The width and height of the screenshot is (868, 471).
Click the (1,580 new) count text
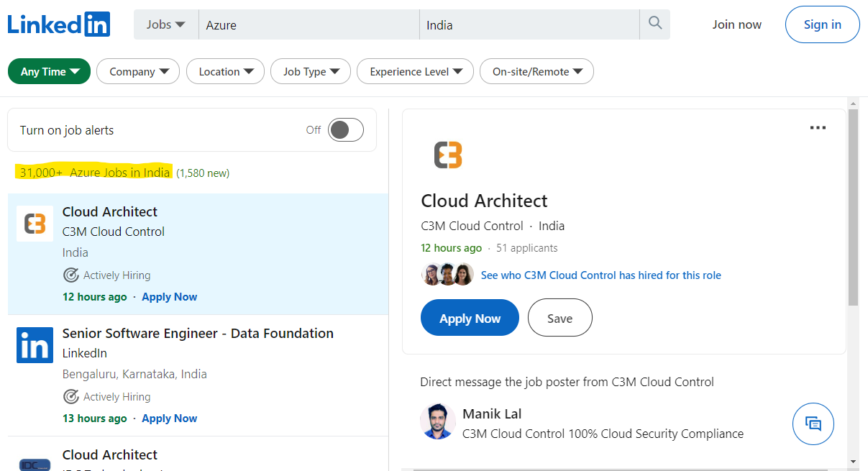(203, 173)
